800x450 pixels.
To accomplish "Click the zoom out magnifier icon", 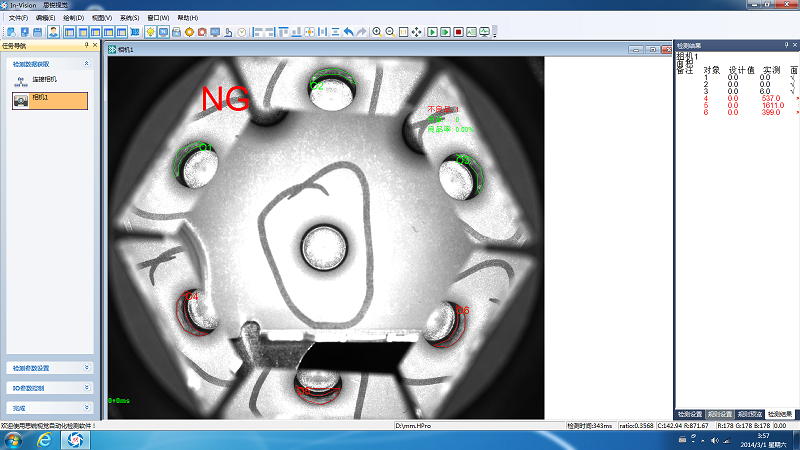I will click(389, 32).
